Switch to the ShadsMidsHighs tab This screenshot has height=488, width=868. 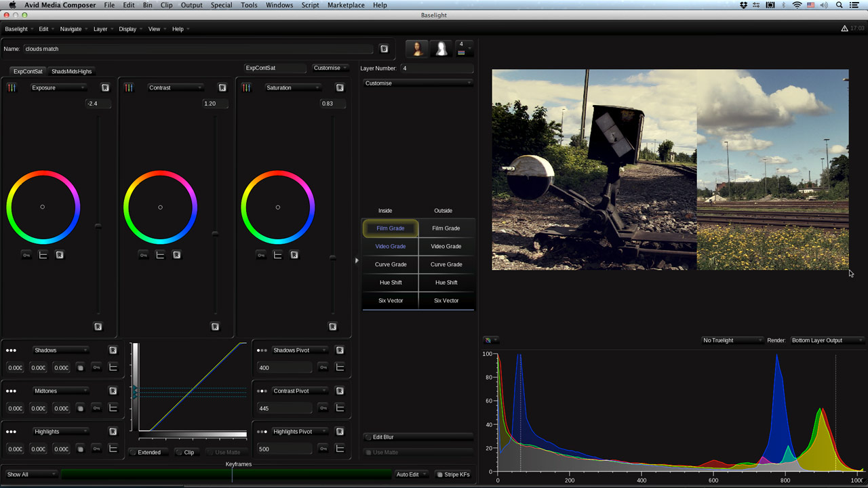pos(71,71)
